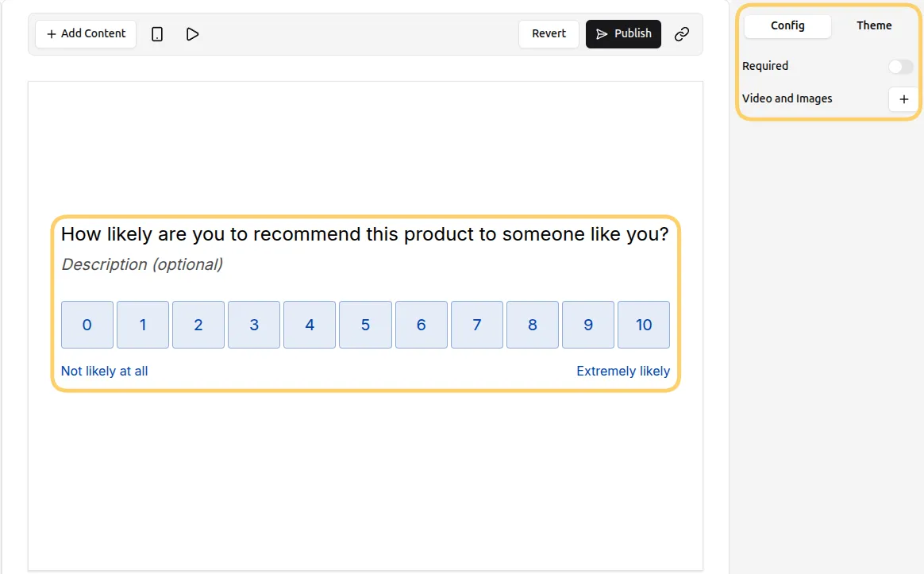
Task: Click the Extremely likely label
Action: coord(623,371)
